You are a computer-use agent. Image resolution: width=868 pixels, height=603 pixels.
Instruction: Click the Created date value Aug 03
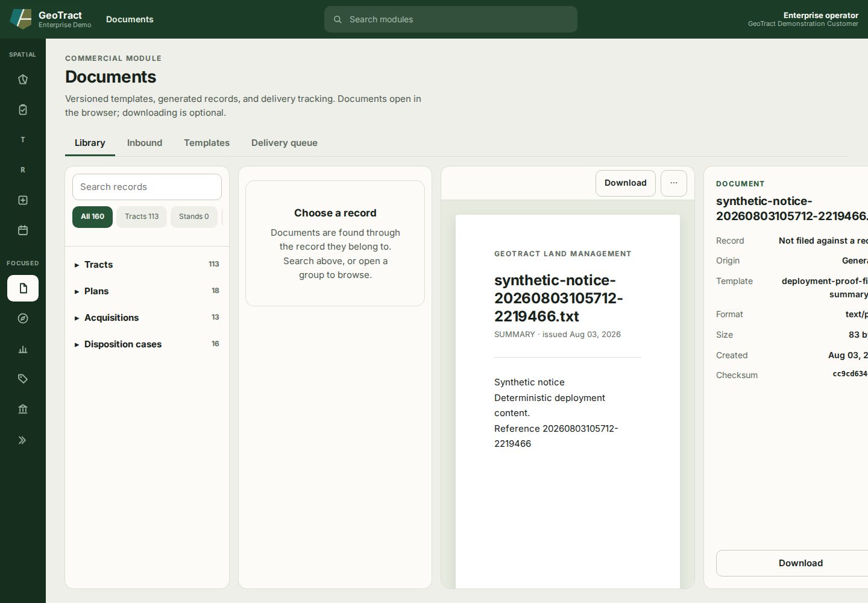(848, 355)
